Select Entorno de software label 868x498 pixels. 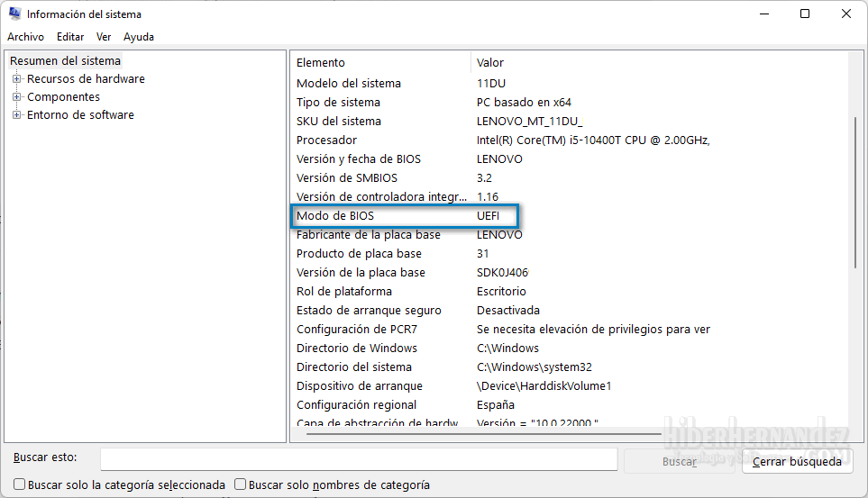coord(80,114)
